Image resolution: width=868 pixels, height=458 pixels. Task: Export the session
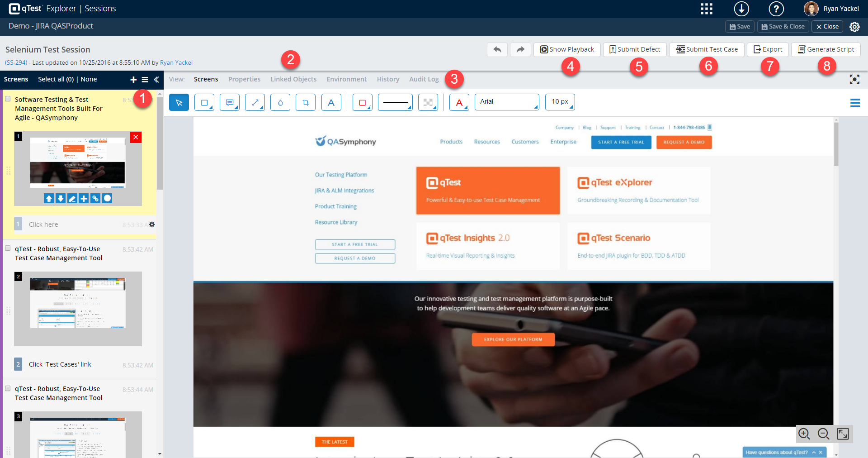click(768, 49)
